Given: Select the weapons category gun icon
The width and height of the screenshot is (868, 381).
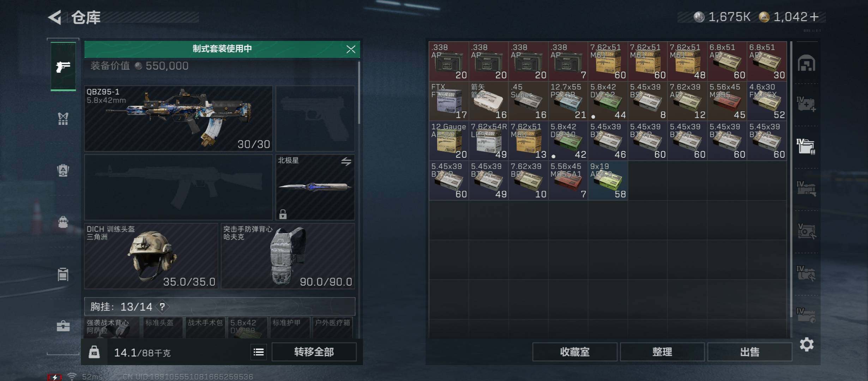Looking at the screenshot, I should (x=63, y=66).
